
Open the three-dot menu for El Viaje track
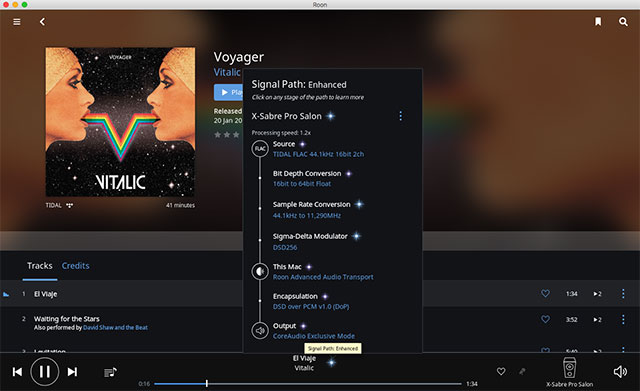(623, 293)
